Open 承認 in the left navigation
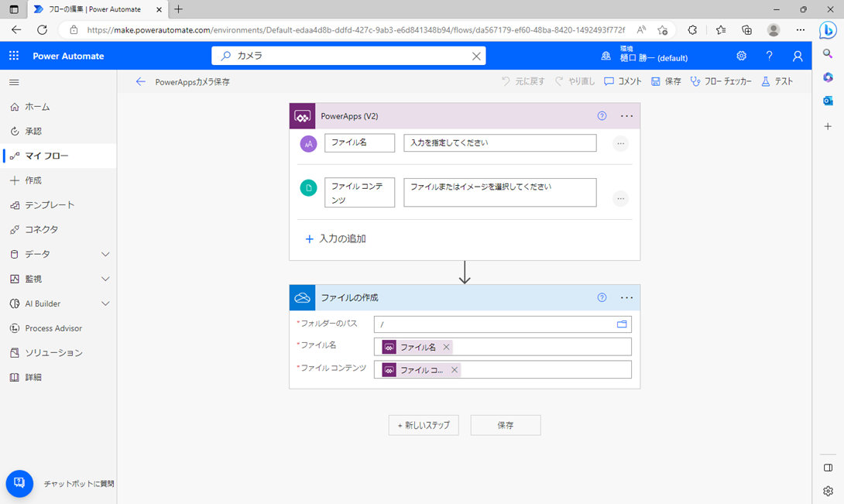 coord(58,131)
